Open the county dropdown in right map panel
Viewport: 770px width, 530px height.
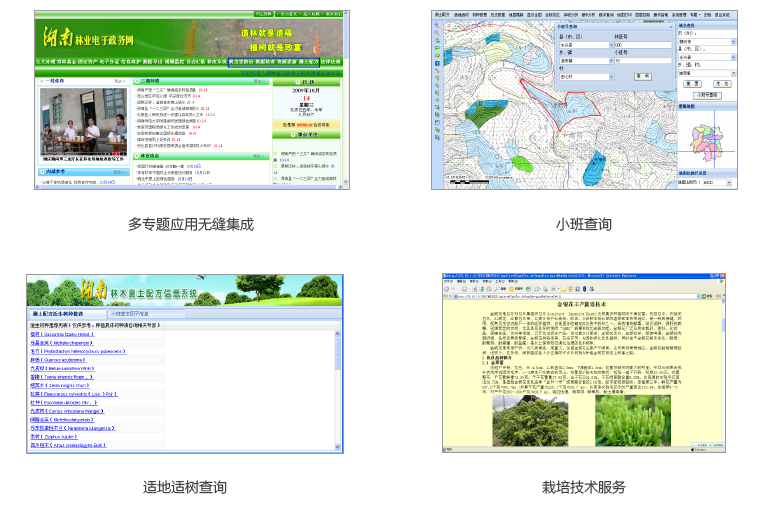click(733, 57)
